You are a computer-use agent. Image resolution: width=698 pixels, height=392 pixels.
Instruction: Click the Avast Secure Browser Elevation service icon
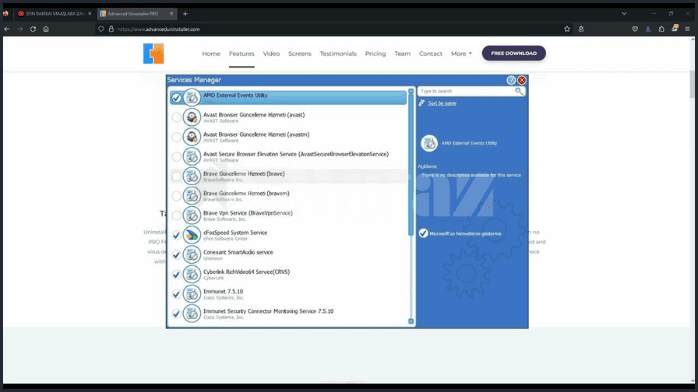pyautogui.click(x=192, y=156)
